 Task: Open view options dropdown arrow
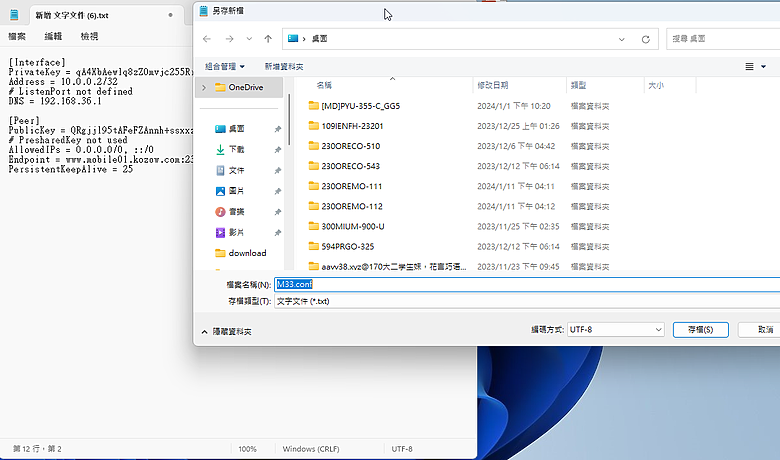tap(763, 66)
